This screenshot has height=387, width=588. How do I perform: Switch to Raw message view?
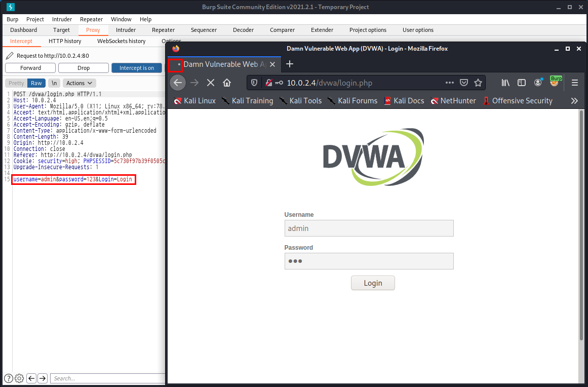tap(36, 83)
